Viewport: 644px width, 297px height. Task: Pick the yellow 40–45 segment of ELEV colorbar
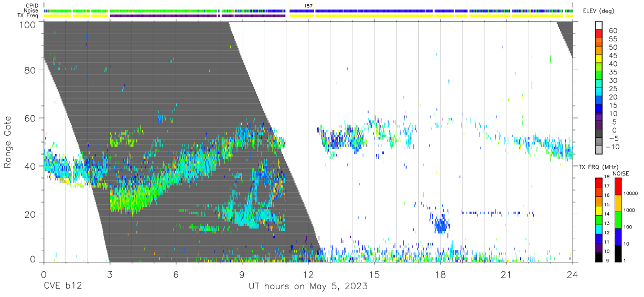(599, 60)
